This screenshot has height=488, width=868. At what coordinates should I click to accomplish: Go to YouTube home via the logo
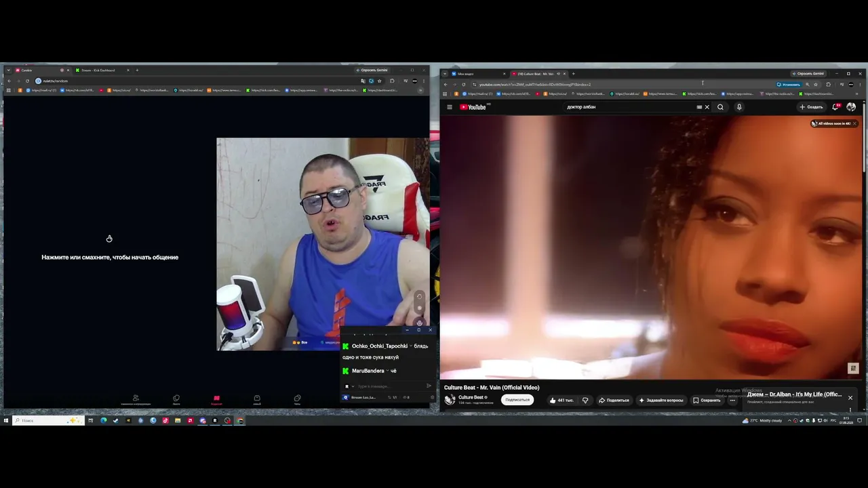click(473, 107)
